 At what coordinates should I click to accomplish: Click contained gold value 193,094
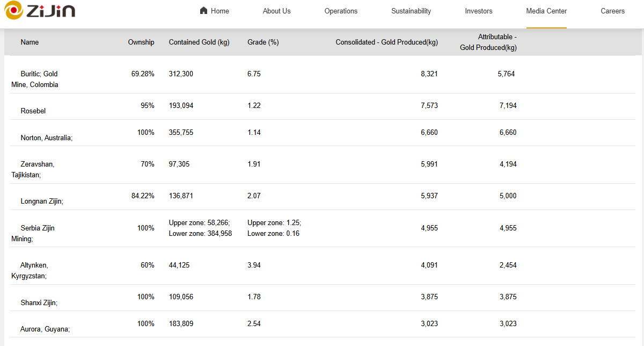click(x=181, y=105)
